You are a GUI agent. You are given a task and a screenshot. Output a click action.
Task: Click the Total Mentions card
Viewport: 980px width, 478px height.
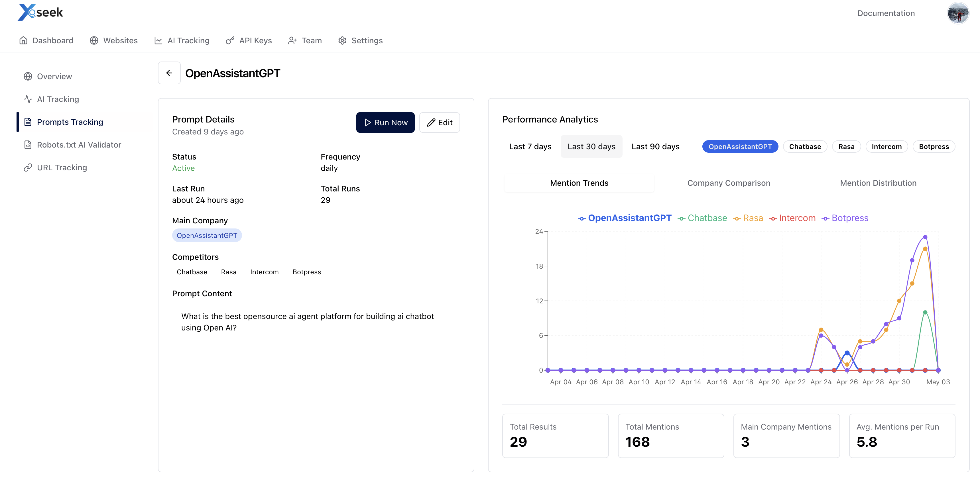tap(671, 436)
